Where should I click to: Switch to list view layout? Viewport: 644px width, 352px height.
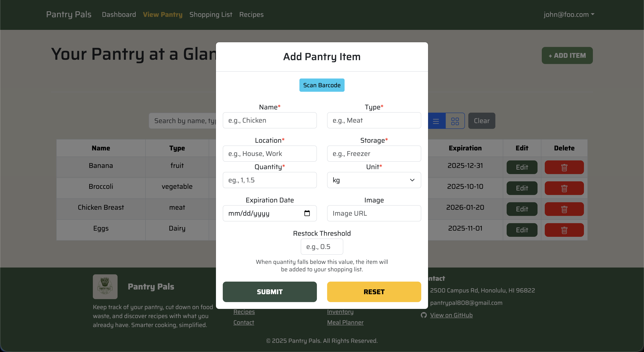click(x=436, y=121)
